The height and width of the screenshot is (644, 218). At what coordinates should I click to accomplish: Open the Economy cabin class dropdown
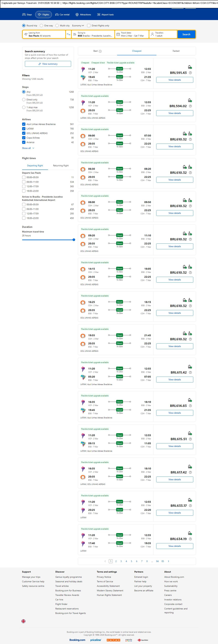point(78,26)
